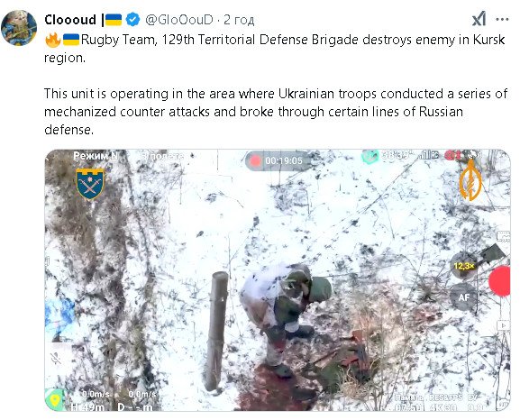Click the 12,3x zoom level button

coord(463,266)
